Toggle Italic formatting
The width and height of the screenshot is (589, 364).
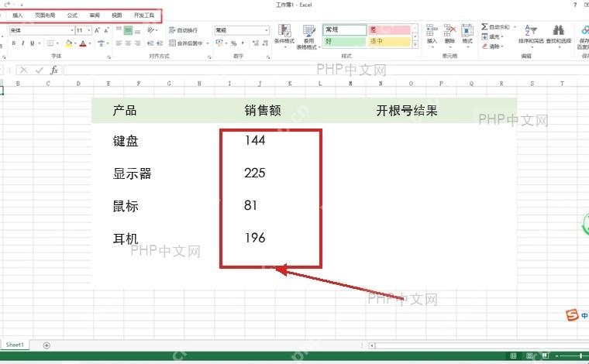(22, 43)
